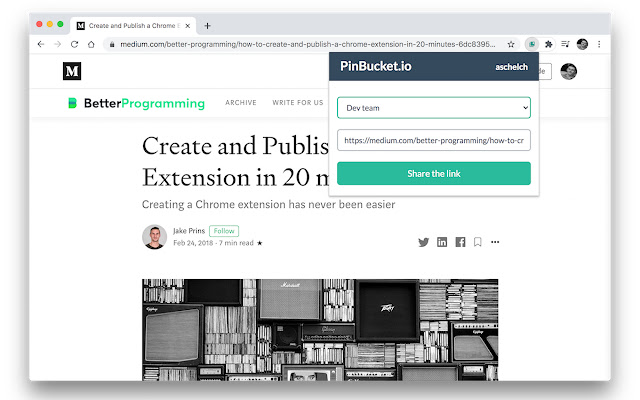Click the macOS red close window button
Image resolution: width=640 pixels, height=400 pixels.
39,24
